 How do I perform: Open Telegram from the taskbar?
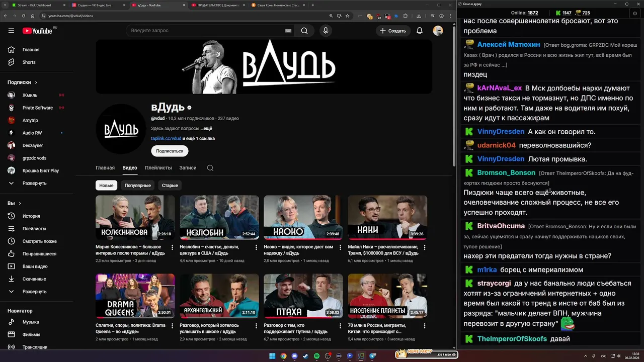tap(373, 356)
